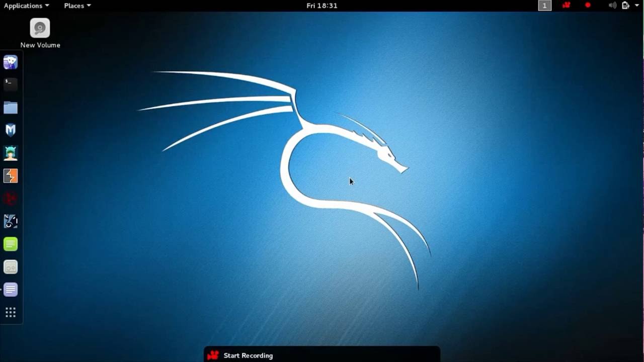Image resolution: width=644 pixels, height=362 pixels.
Task: Open the Applications menu
Action: coord(27,6)
